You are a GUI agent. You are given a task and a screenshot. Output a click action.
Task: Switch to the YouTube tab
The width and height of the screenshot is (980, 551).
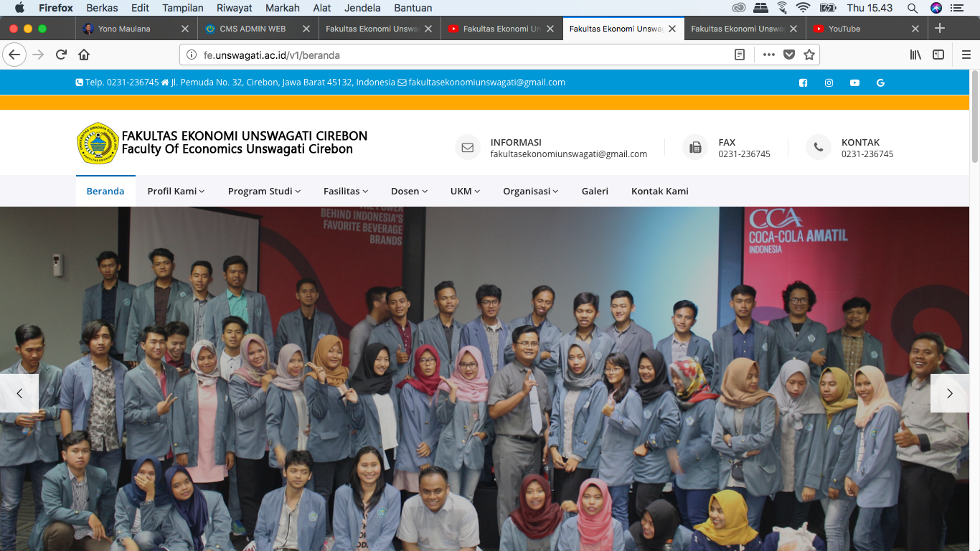coord(866,29)
